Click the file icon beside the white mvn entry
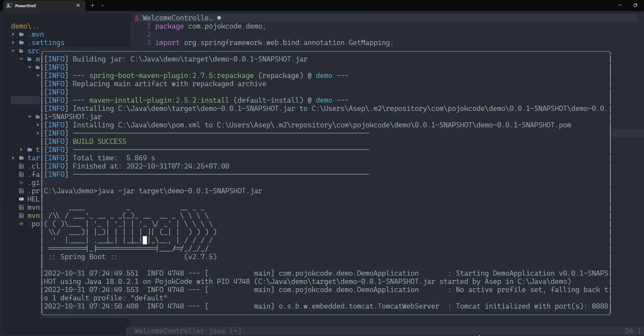Screen dimensions: 644x336 21,207
